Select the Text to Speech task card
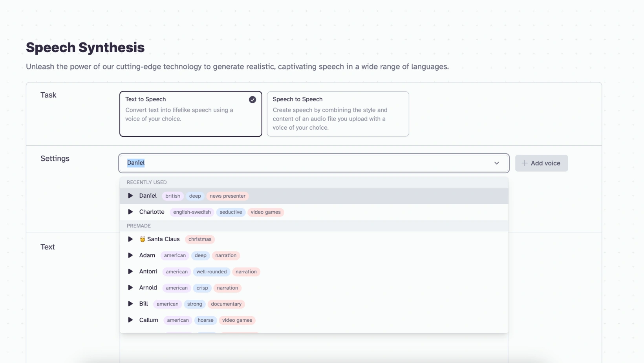The image size is (644, 363). point(191,114)
